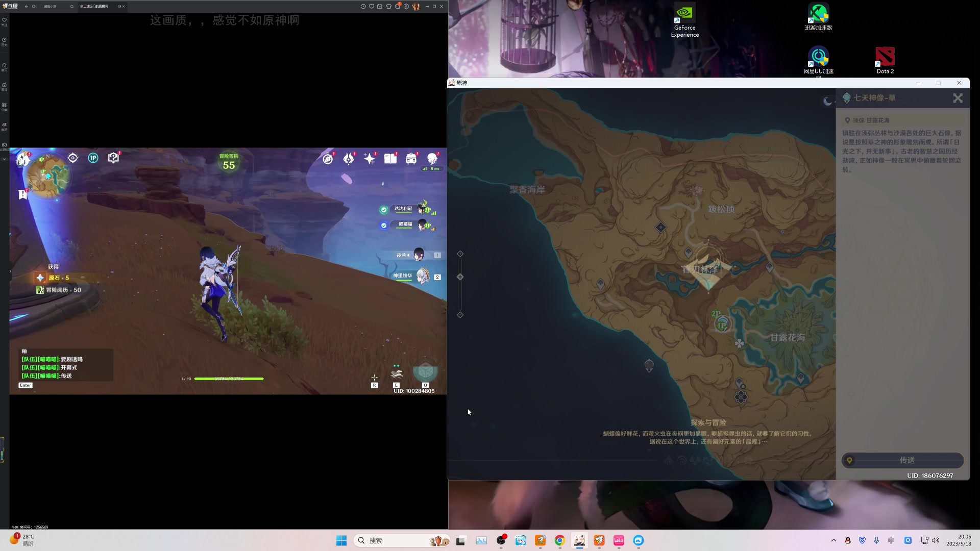Open OBS Studio from the taskbar

click(501, 540)
